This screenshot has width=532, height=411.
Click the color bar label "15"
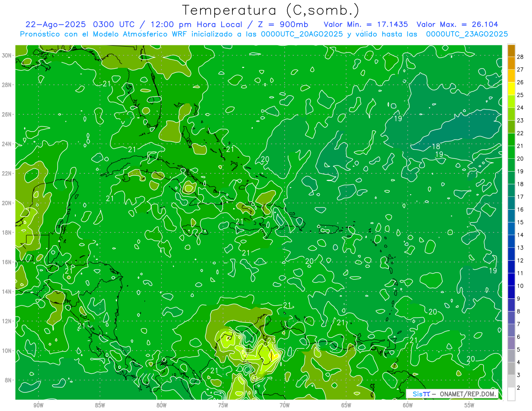tap(520, 222)
